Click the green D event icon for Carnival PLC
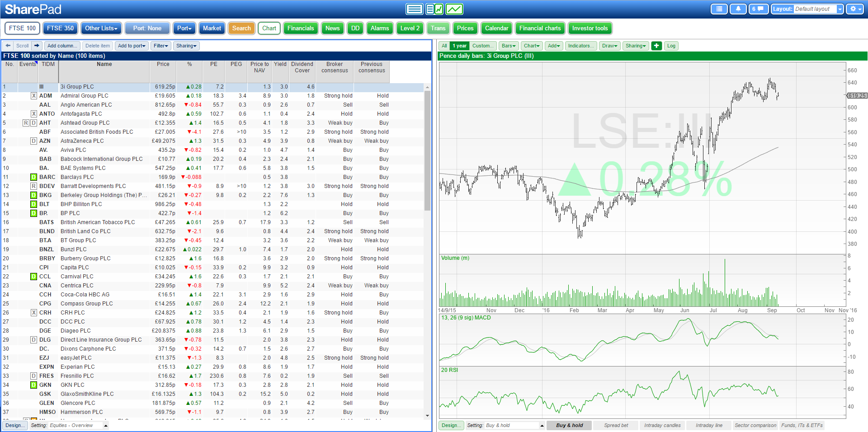 coord(33,277)
